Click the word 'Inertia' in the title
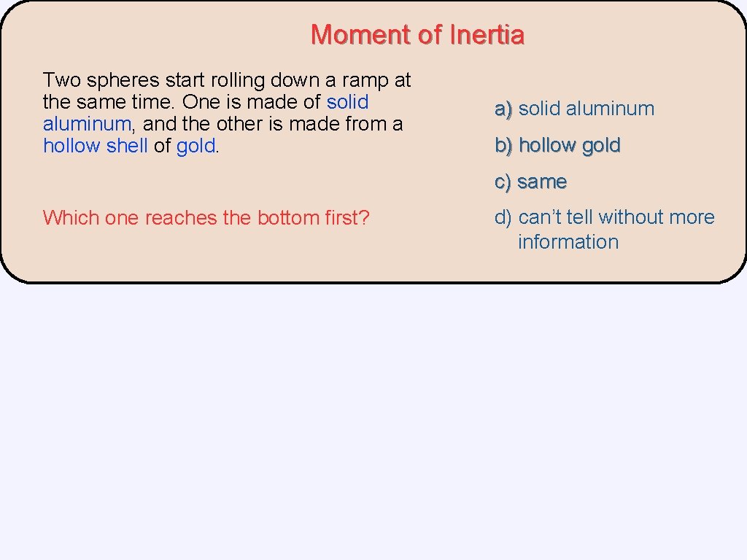Screen dimensions: 747x560 [x=487, y=35]
